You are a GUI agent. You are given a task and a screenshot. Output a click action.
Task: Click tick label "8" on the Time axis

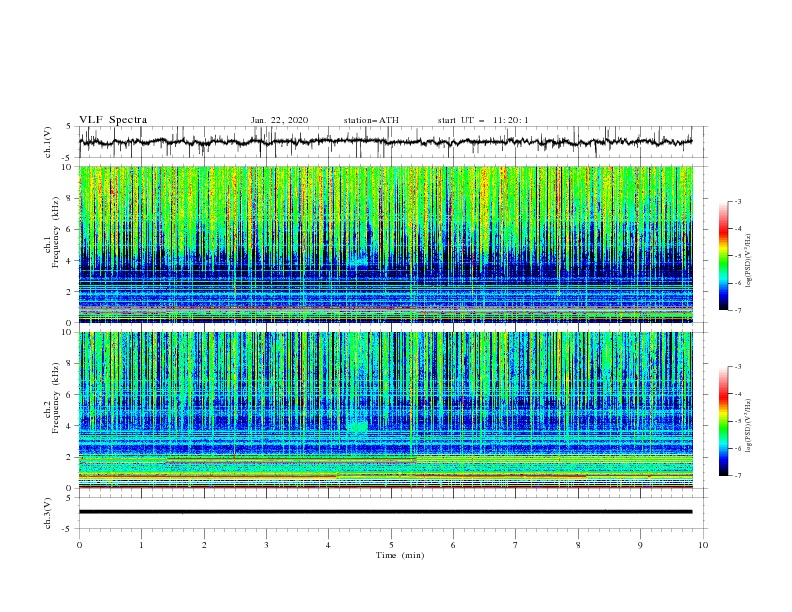pyautogui.click(x=578, y=545)
